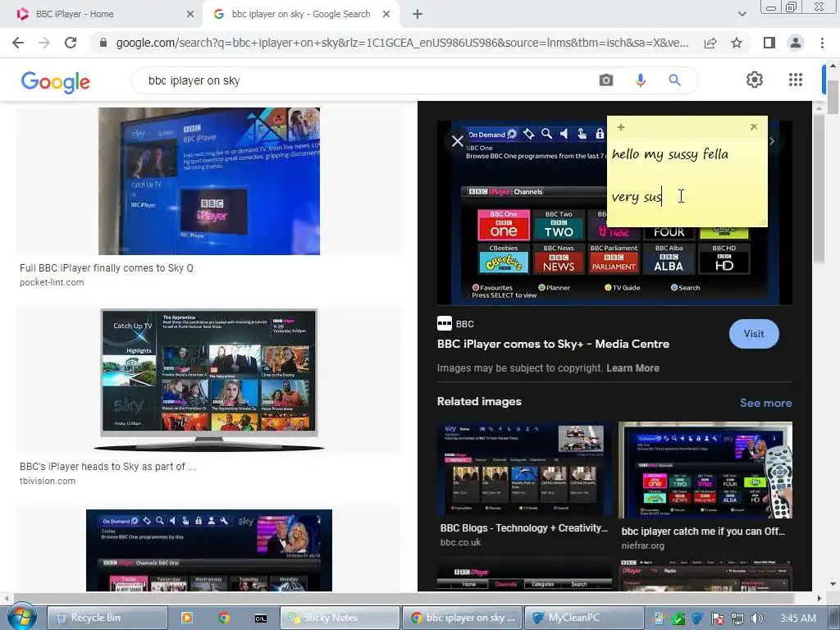Click into the Google search box
Image resolution: width=840 pixels, height=630 pixels.
[x=364, y=80]
